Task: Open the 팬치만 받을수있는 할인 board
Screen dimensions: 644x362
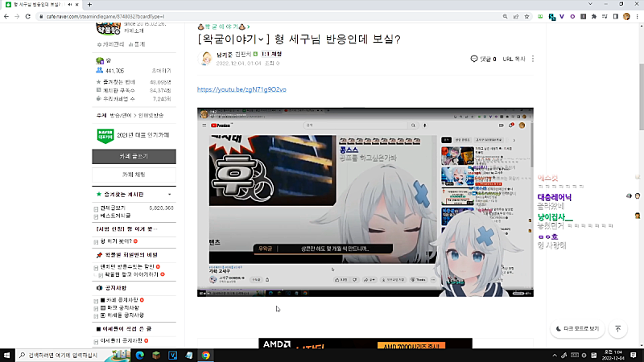Action: click(127, 267)
